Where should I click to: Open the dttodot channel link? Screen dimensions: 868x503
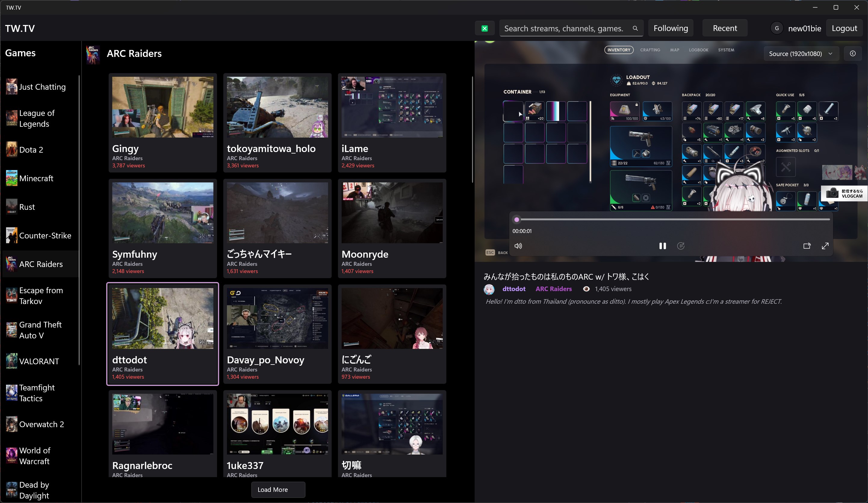[514, 289]
